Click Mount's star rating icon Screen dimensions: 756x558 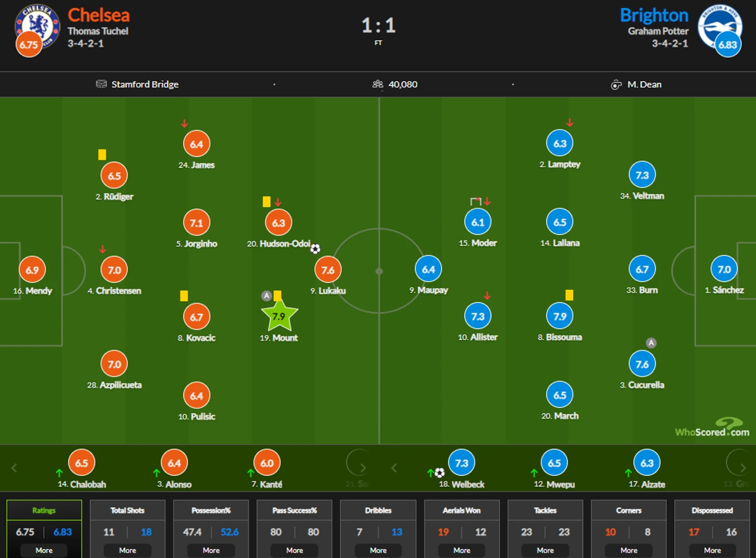[x=279, y=316]
